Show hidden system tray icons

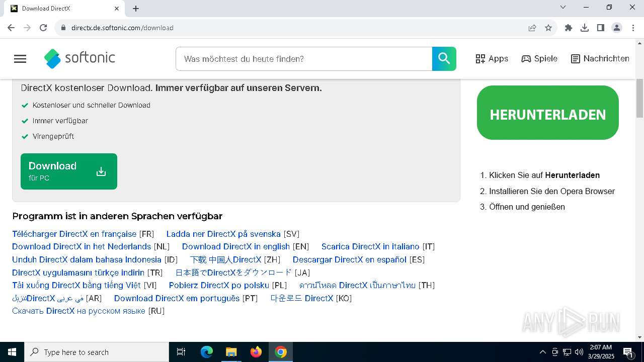542,352
